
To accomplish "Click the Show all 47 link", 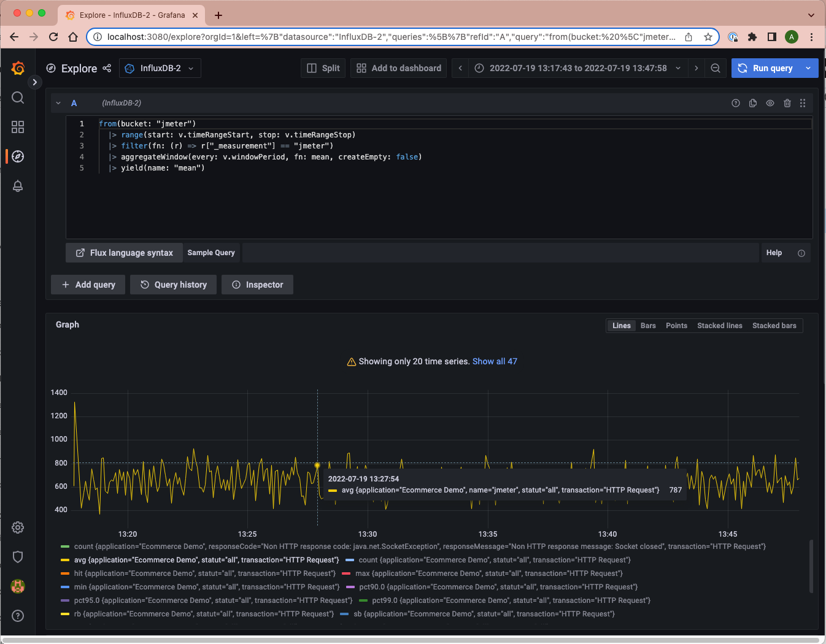I will point(495,361).
